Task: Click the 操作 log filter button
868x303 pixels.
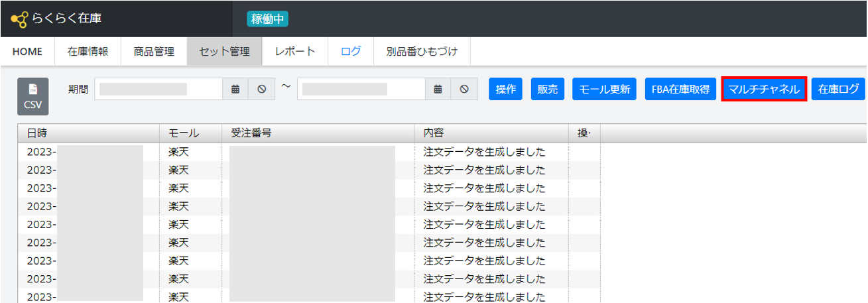Action: coord(506,89)
